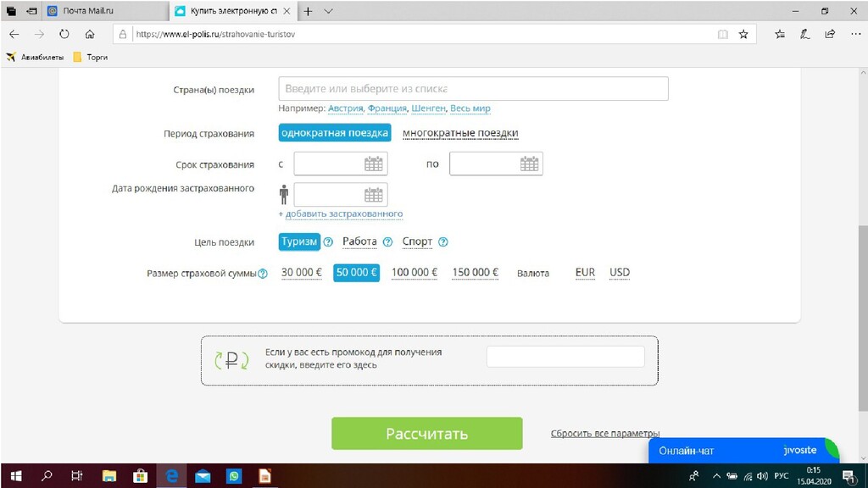Screen dimensions: 868x488
Task: Click Франция example country link
Action: [x=387, y=108]
